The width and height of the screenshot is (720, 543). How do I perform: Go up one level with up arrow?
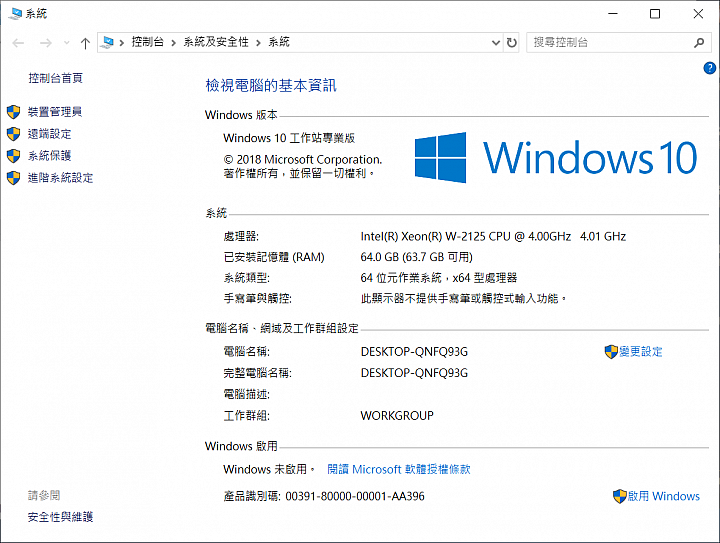point(85,43)
